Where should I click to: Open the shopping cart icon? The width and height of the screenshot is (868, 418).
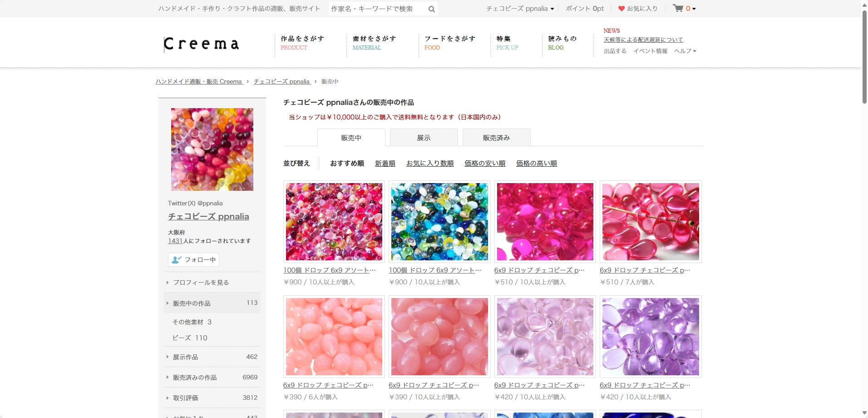click(x=678, y=8)
